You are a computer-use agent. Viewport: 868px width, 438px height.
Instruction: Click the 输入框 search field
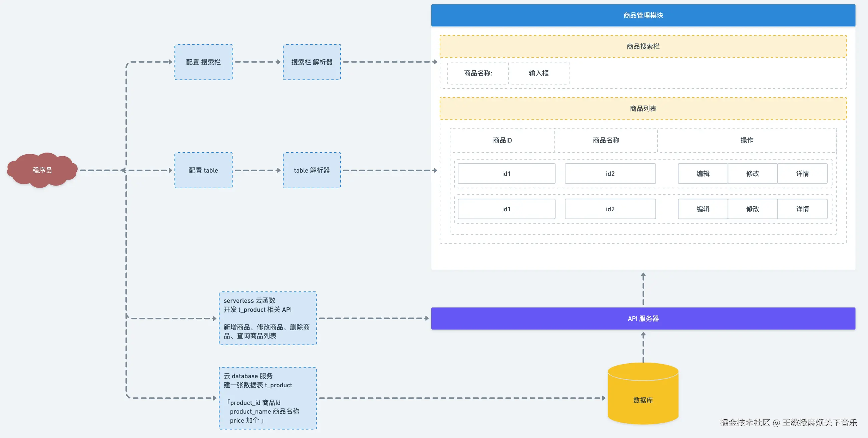(538, 73)
